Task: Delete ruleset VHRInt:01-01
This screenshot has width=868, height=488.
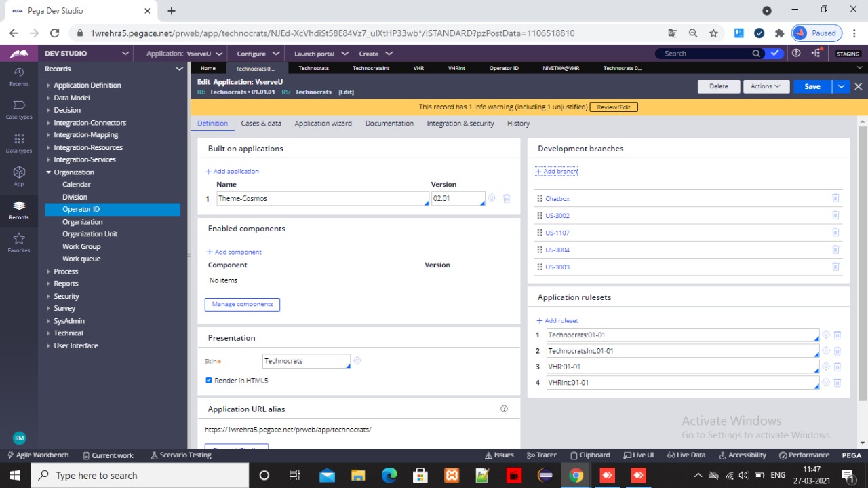Action: pyautogui.click(x=837, y=382)
